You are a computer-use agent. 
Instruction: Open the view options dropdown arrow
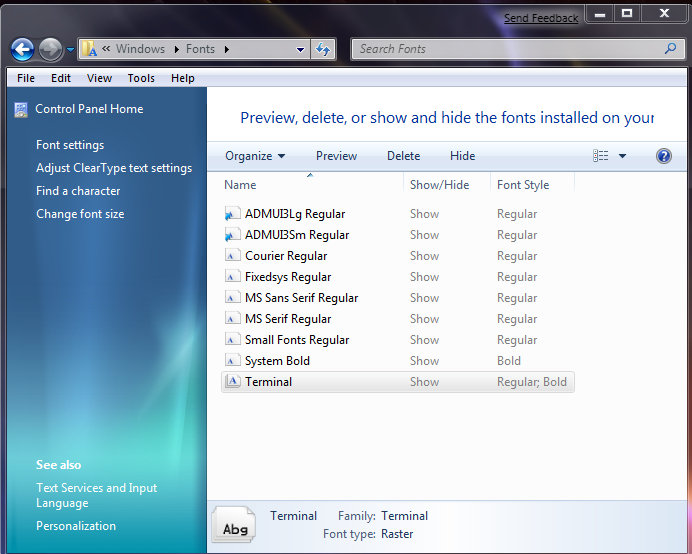point(622,156)
